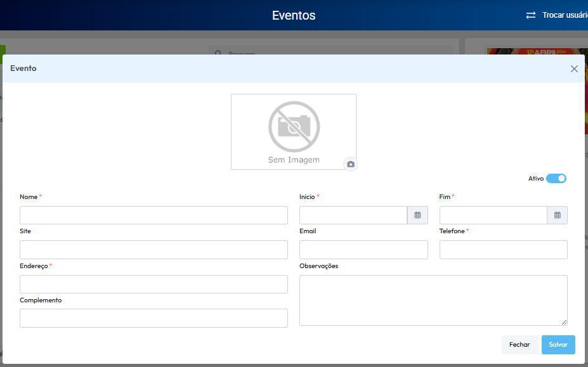Focus the Site input field
Viewport: 588px width, 367px height.
click(154, 250)
